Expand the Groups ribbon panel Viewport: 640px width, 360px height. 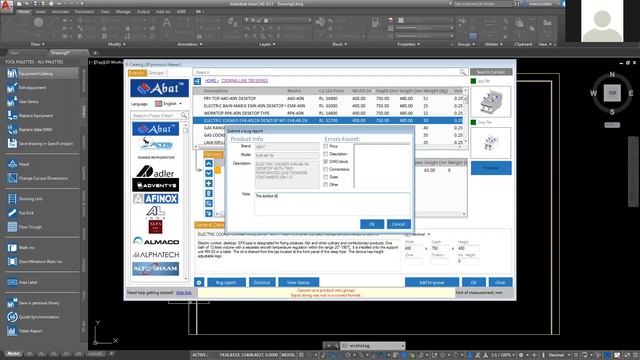pyautogui.click(x=466, y=44)
